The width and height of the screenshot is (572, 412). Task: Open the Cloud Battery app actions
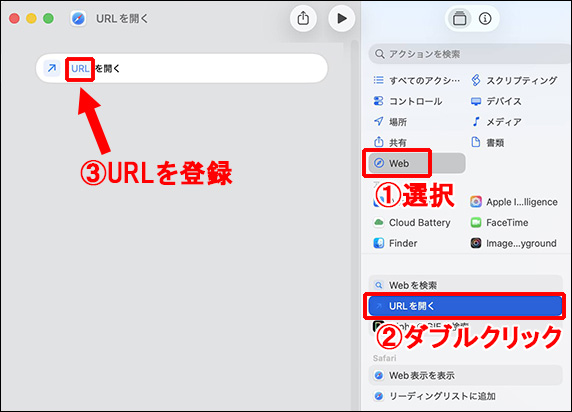412,223
